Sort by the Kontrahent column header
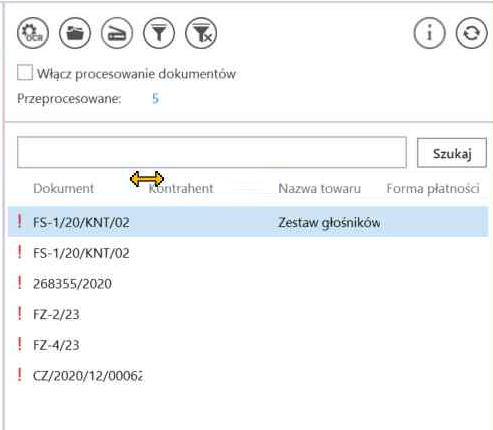The image size is (493, 430). (x=181, y=189)
